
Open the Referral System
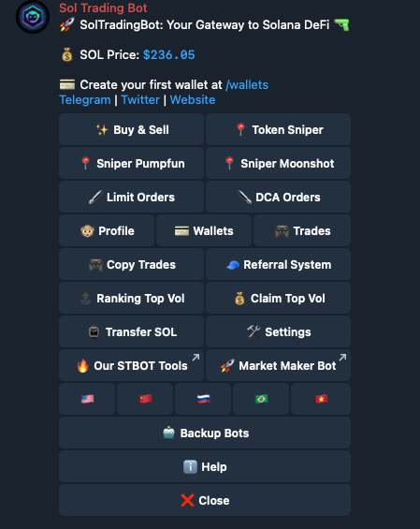pos(278,264)
